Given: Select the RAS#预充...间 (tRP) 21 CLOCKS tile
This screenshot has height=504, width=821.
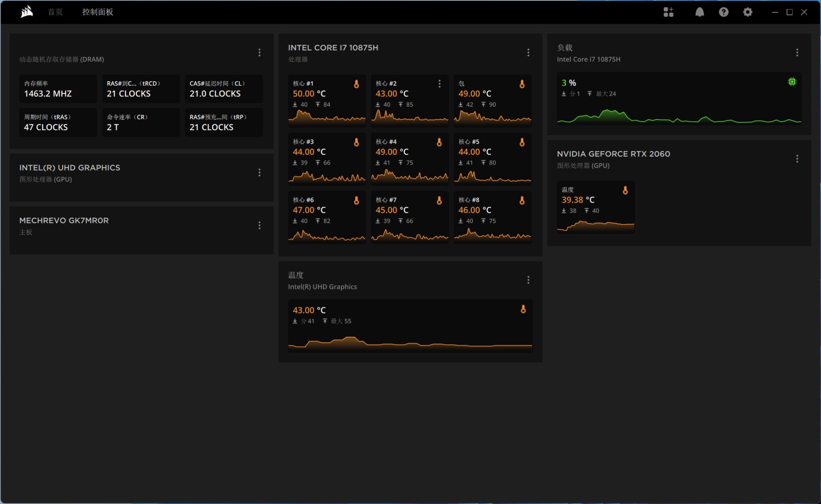Looking at the screenshot, I should tap(224, 123).
